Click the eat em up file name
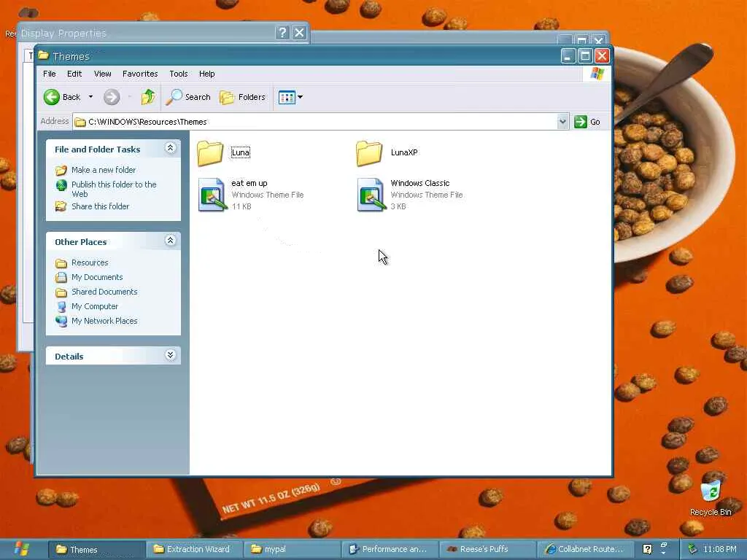The width and height of the screenshot is (747, 560). (x=249, y=183)
